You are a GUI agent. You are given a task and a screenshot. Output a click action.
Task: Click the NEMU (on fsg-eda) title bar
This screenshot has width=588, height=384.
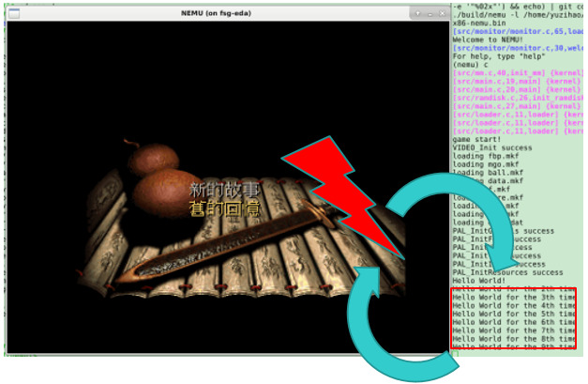[x=223, y=14]
